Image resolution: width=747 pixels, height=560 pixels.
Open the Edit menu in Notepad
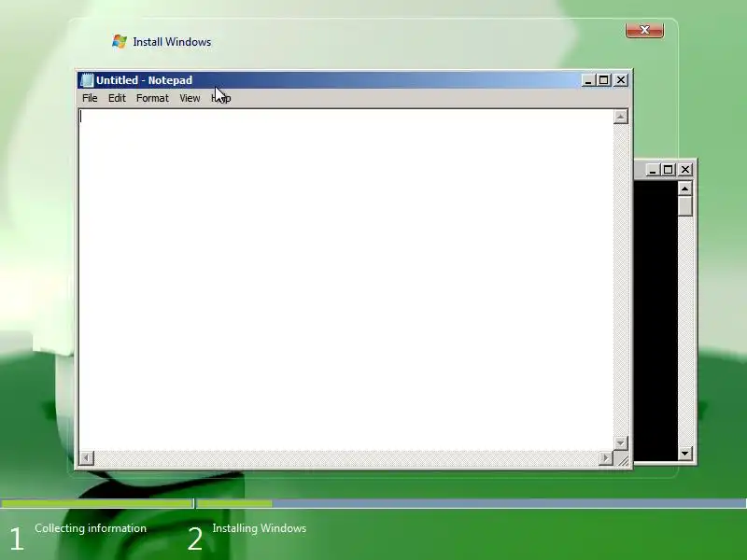click(117, 98)
